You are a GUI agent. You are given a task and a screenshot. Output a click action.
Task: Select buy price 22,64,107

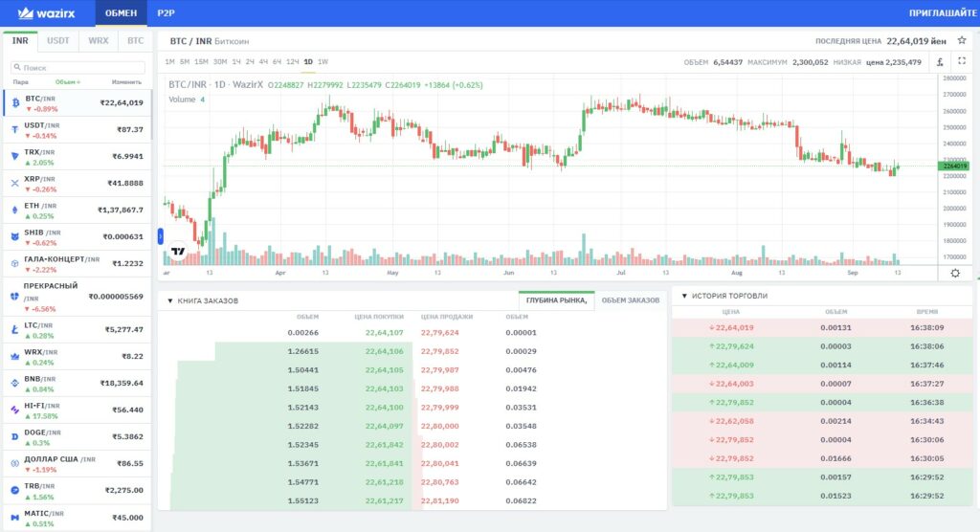[385, 333]
